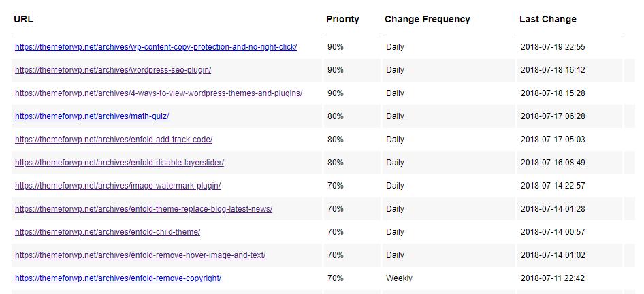Click the Weekly change frequency cell
The width and height of the screenshot is (644, 294).
click(x=399, y=278)
